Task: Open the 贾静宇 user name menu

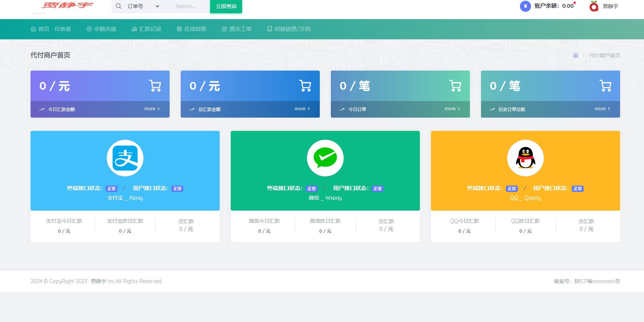Action: point(610,6)
